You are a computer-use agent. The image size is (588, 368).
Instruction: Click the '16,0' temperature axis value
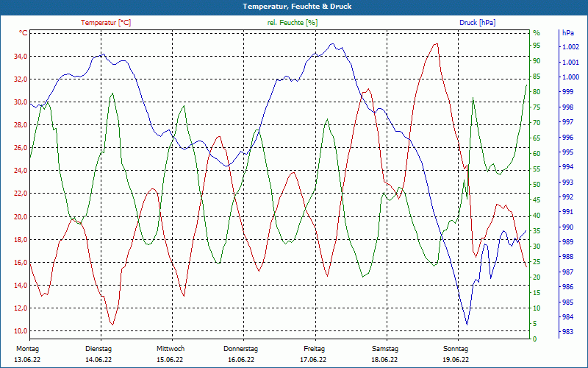pos(21,263)
